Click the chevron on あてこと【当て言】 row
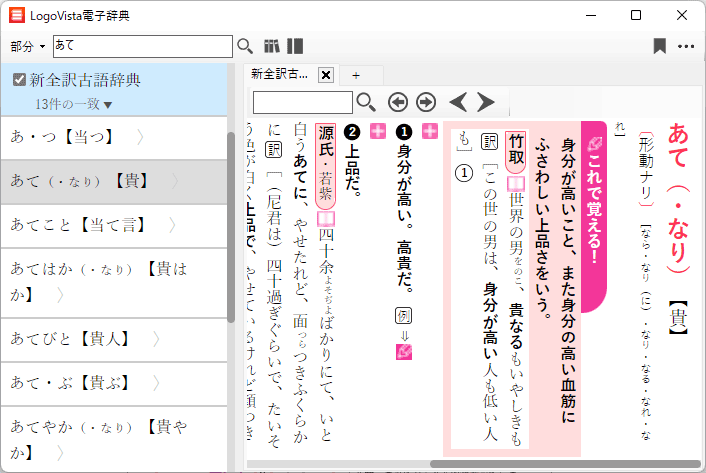This screenshot has height=473, width=706. (172, 225)
